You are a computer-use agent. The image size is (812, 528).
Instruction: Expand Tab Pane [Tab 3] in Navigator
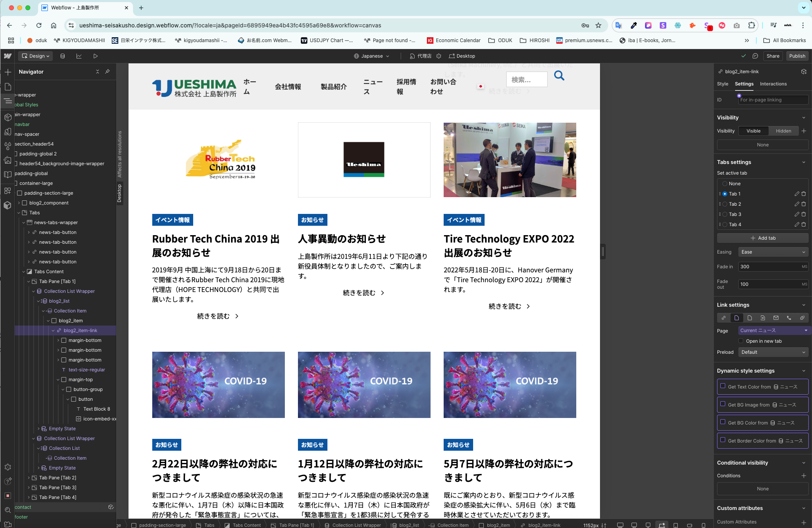pyautogui.click(x=29, y=488)
